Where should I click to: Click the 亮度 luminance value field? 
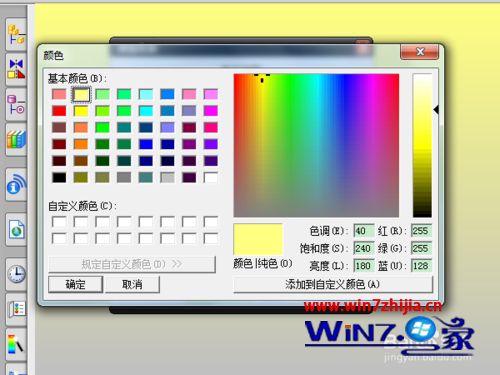pos(363,266)
